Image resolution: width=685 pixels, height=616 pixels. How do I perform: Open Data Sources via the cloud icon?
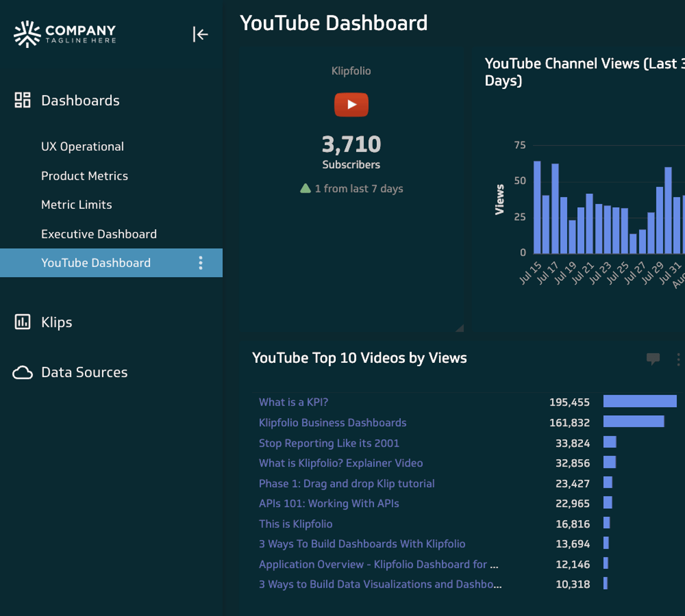pos(23,372)
